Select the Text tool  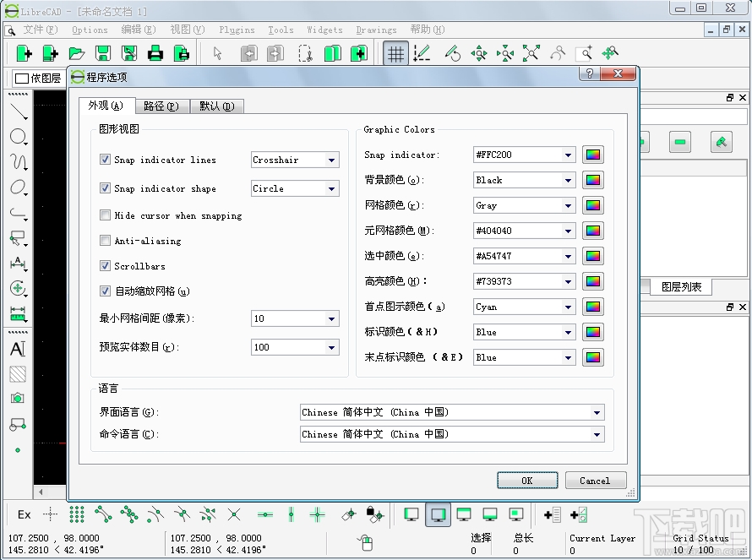[x=19, y=349]
